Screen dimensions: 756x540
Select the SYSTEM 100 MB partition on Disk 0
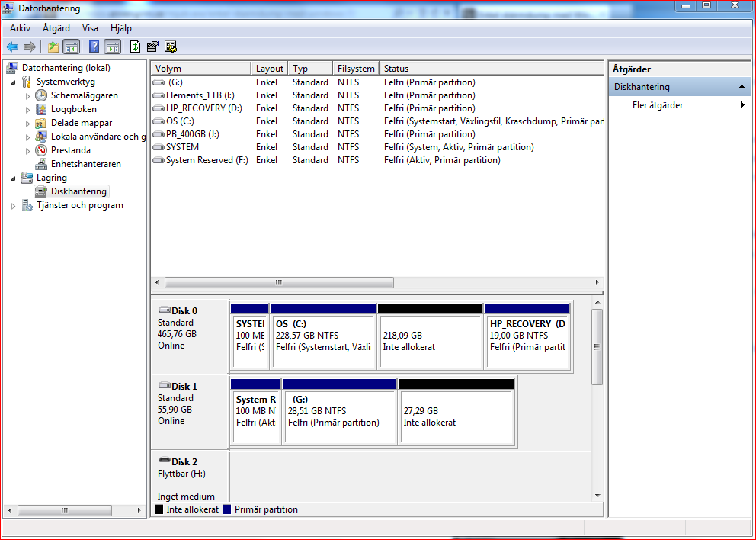point(250,337)
